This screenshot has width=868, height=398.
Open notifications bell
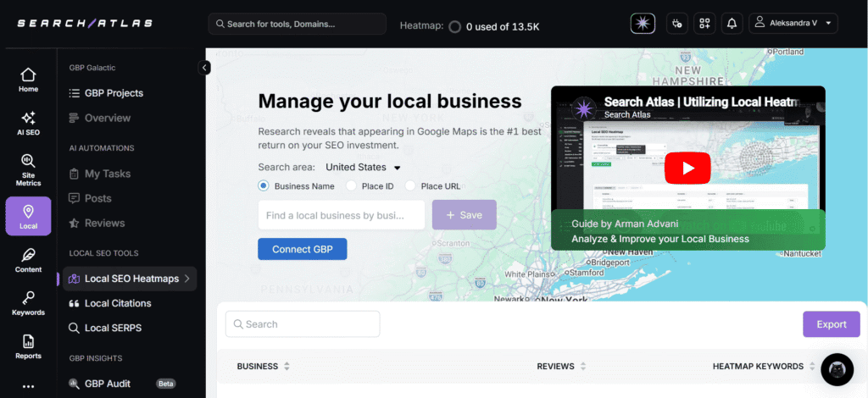[x=732, y=23]
